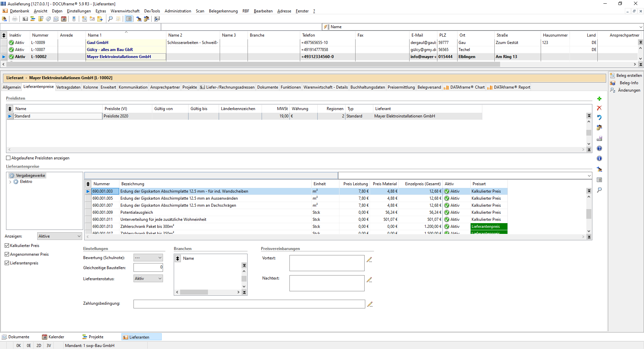Viewport: 644px width, 349px height.
Task: Click the Beleg erstellen button
Action: point(626,76)
